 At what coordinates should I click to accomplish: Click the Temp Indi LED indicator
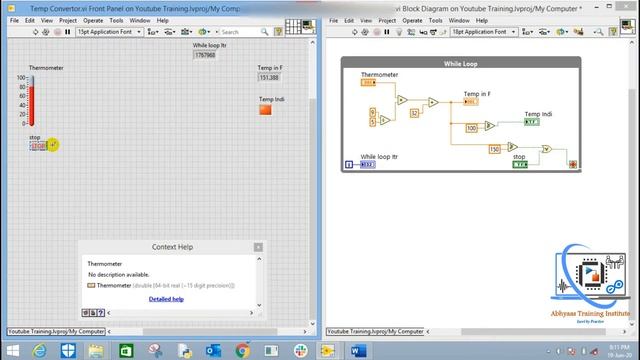pos(265,110)
